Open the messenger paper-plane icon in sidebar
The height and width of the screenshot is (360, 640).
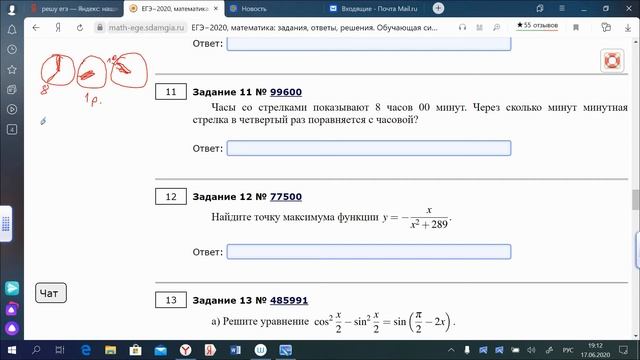coord(12,288)
